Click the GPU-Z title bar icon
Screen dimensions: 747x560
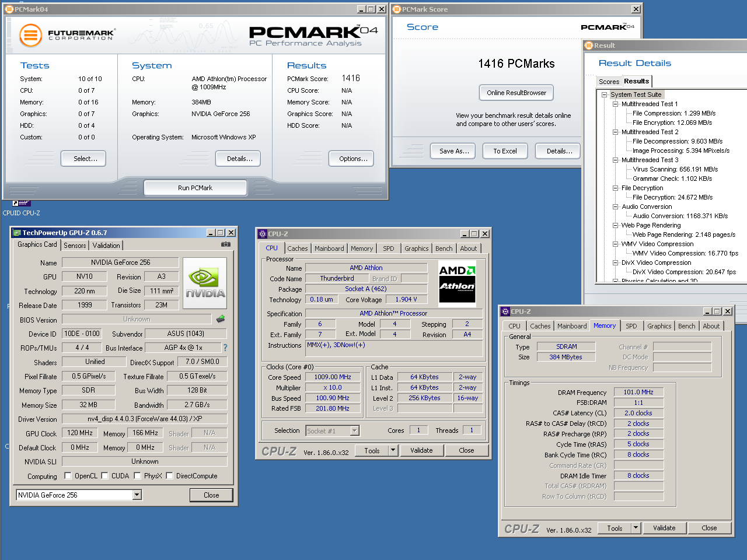(x=17, y=233)
